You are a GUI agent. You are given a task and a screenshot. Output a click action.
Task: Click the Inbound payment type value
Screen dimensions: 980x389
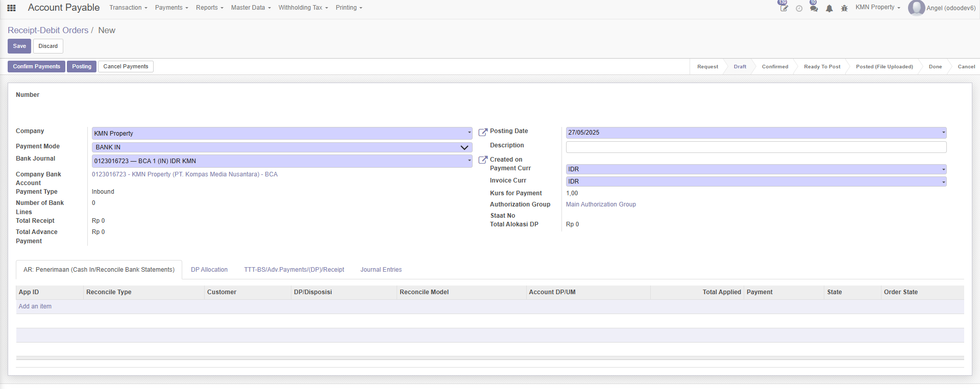click(103, 192)
